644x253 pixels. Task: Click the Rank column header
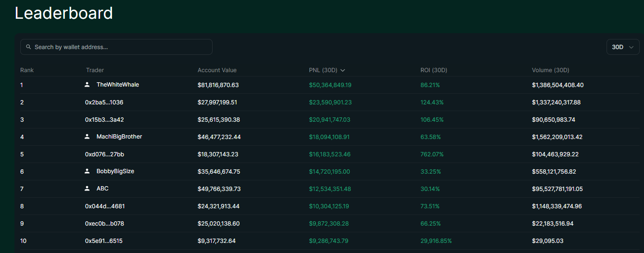27,70
